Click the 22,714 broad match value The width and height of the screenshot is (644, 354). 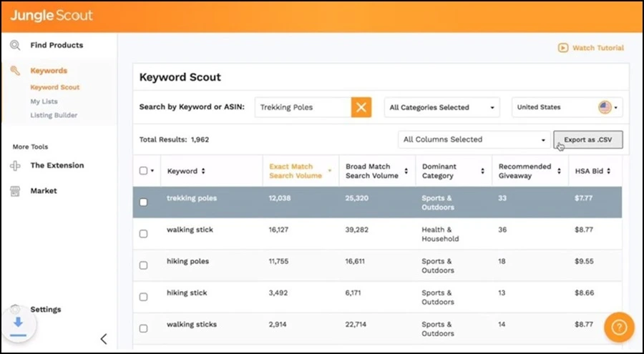(356, 325)
